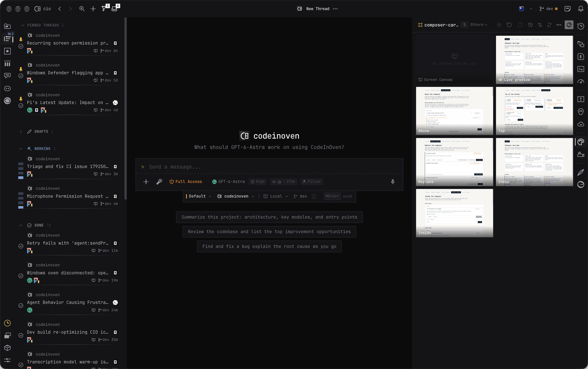Viewport: 588px width, 369px height.
Task: Collapse the WORKING section
Action: 21,149
